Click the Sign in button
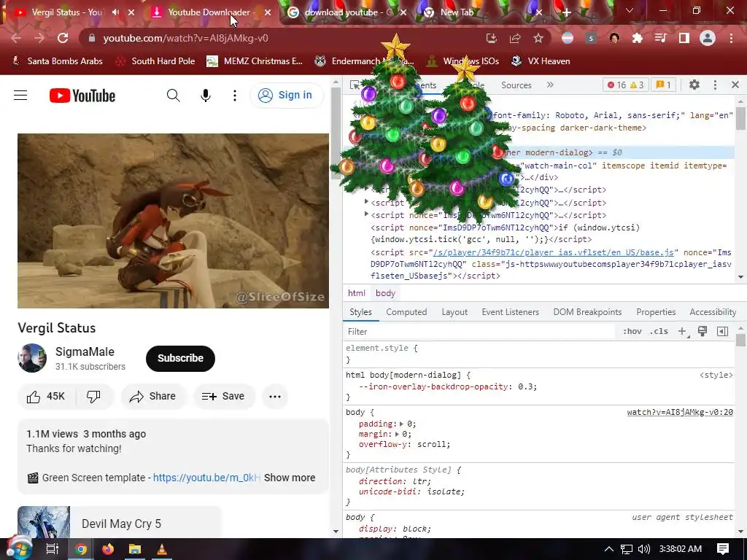747x560 pixels. pos(286,96)
